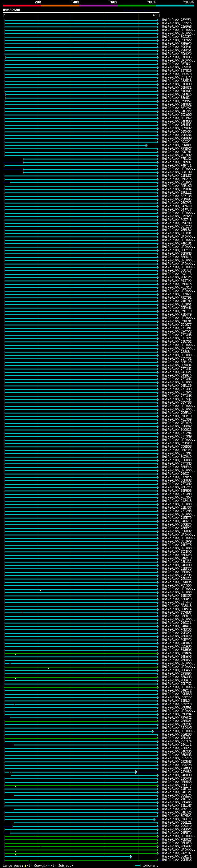Open the UniRef100_B3TM29 hit
Screen dimensions: 197x868
(176, 71)
